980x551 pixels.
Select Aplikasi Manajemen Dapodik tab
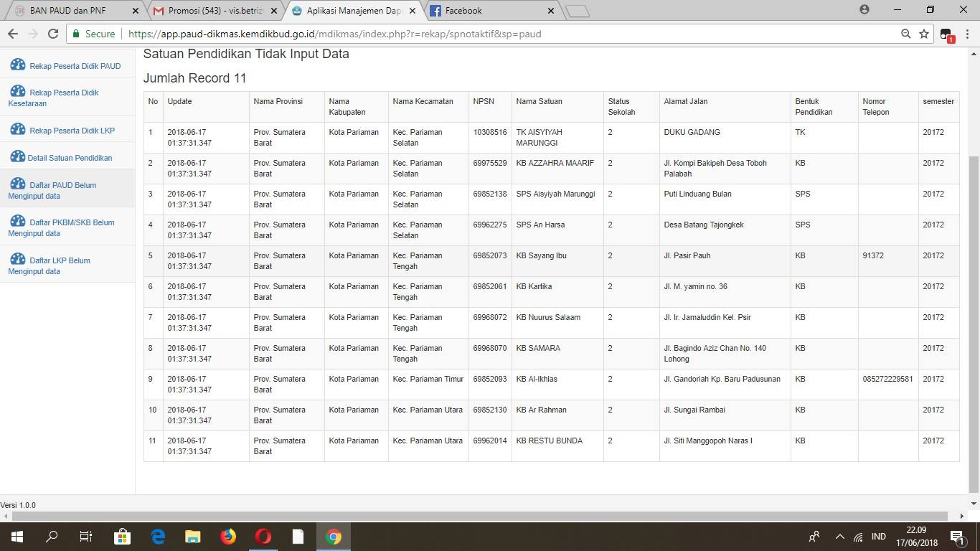pyautogui.click(x=353, y=11)
